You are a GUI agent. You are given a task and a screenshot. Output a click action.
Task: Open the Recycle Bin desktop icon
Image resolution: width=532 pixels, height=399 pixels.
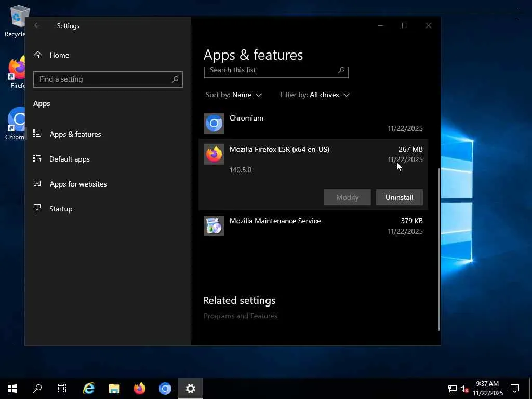coord(15,21)
